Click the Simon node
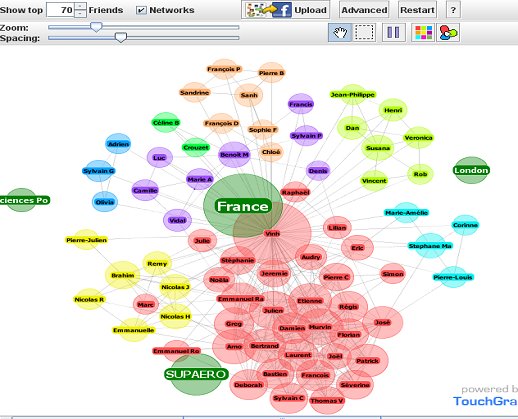Image resolution: width=518 pixels, height=419 pixels. [393, 274]
